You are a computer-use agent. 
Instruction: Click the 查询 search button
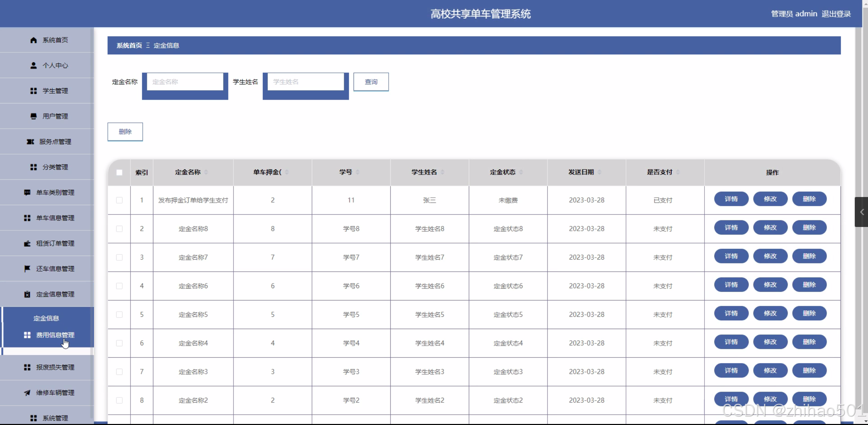[x=371, y=82]
